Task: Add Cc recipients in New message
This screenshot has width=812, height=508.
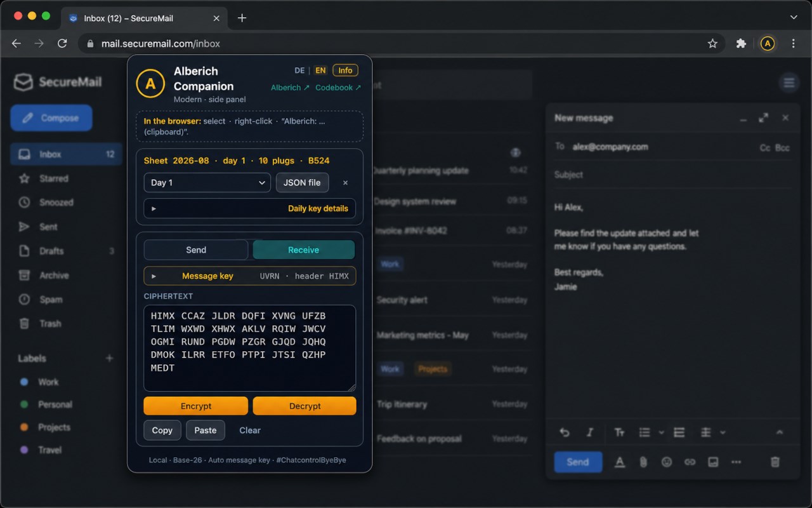Action: pyautogui.click(x=765, y=147)
